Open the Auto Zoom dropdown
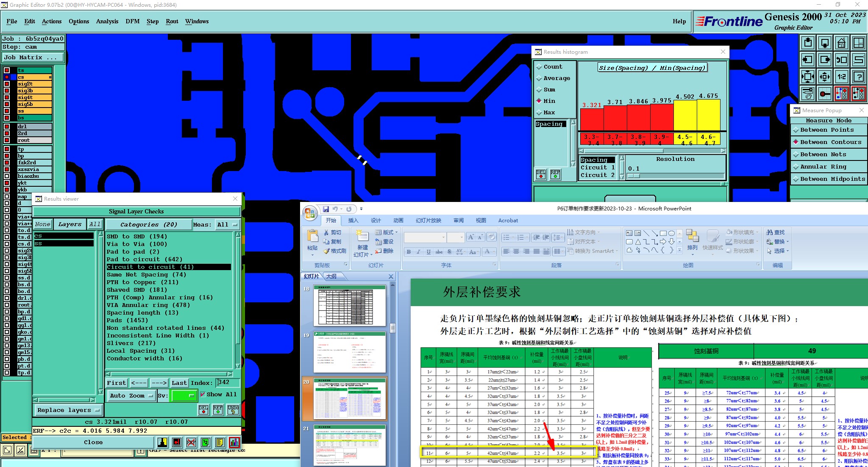 tap(131, 395)
